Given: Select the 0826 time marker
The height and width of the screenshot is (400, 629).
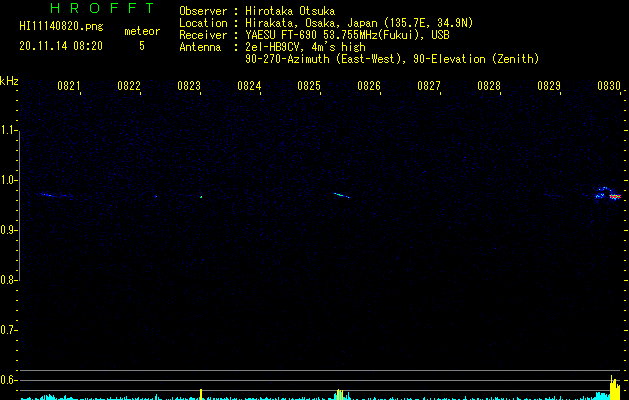Looking at the screenshot, I should coord(369,86).
